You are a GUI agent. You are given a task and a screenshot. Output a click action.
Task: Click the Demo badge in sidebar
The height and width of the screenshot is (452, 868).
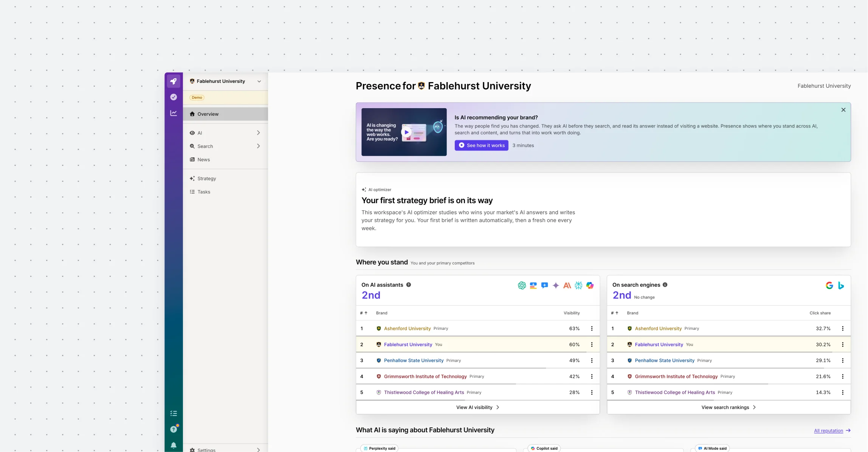tap(197, 98)
